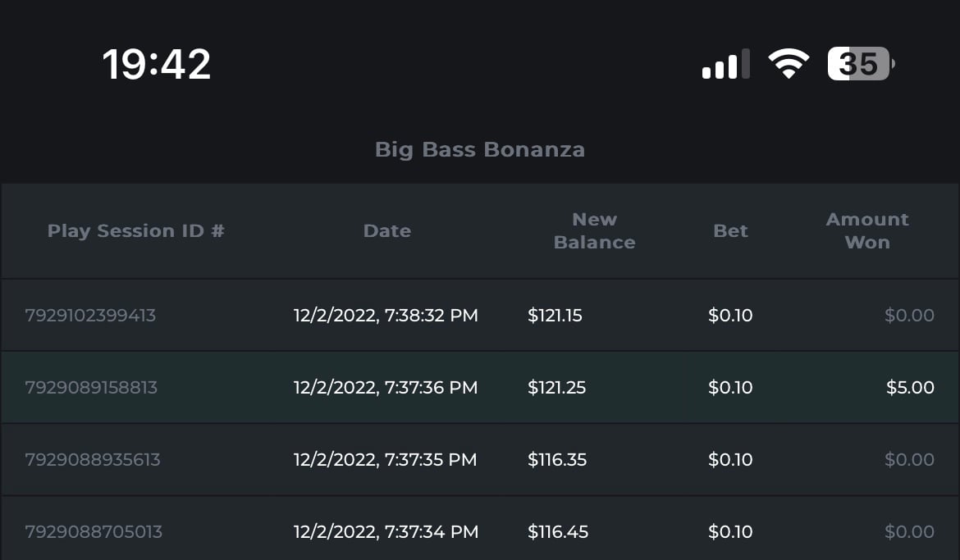Tap the Wi-Fi status icon
960x560 pixels.
pyautogui.click(x=788, y=64)
